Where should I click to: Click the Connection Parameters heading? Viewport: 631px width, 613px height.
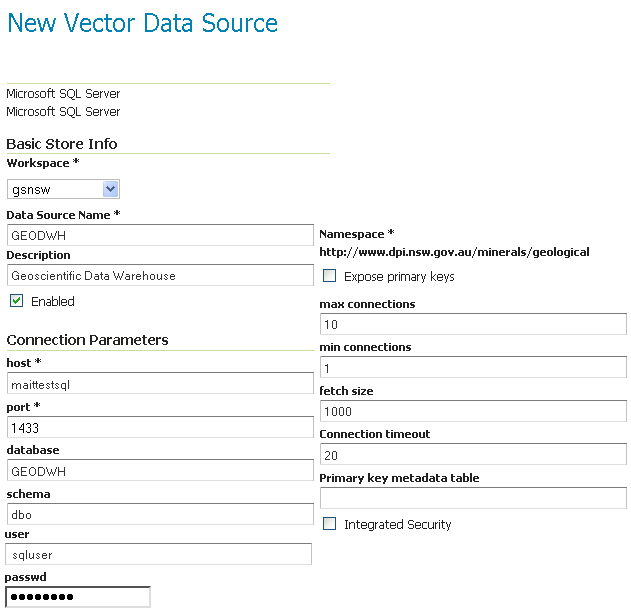(87, 340)
